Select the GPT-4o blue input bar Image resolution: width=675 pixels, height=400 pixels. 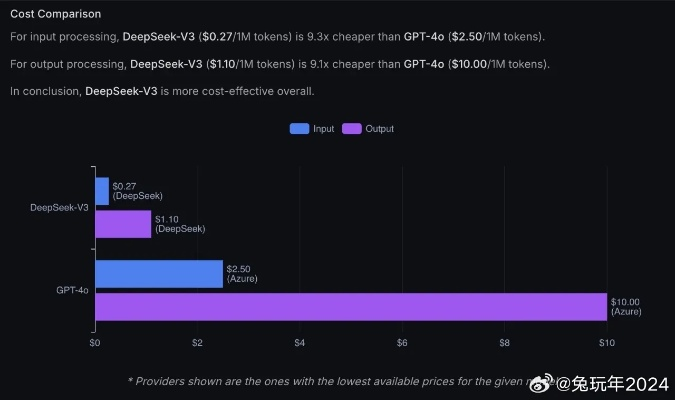[159, 274]
